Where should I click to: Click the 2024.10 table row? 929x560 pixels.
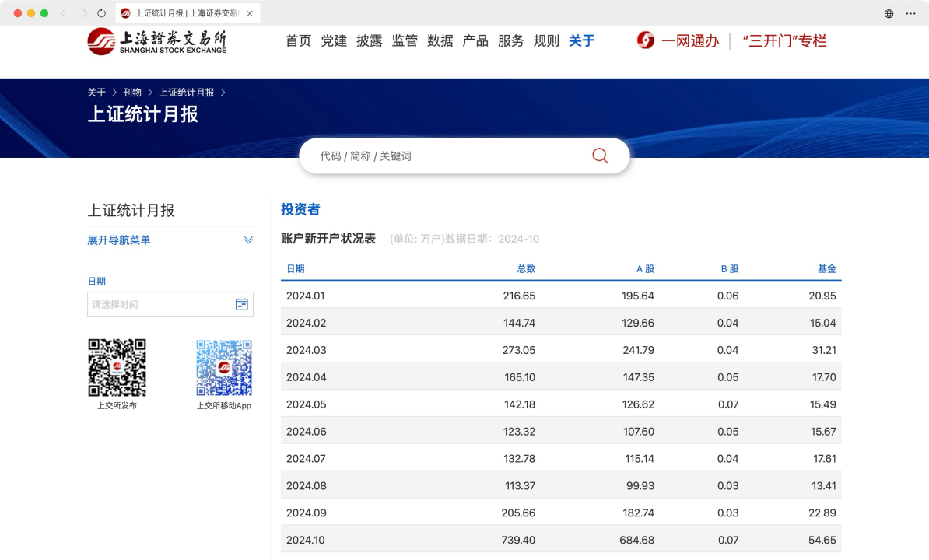point(560,540)
